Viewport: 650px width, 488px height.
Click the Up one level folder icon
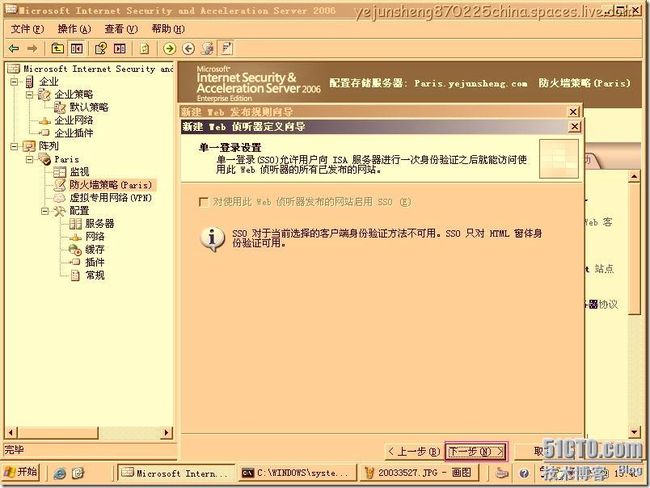pos(57,49)
